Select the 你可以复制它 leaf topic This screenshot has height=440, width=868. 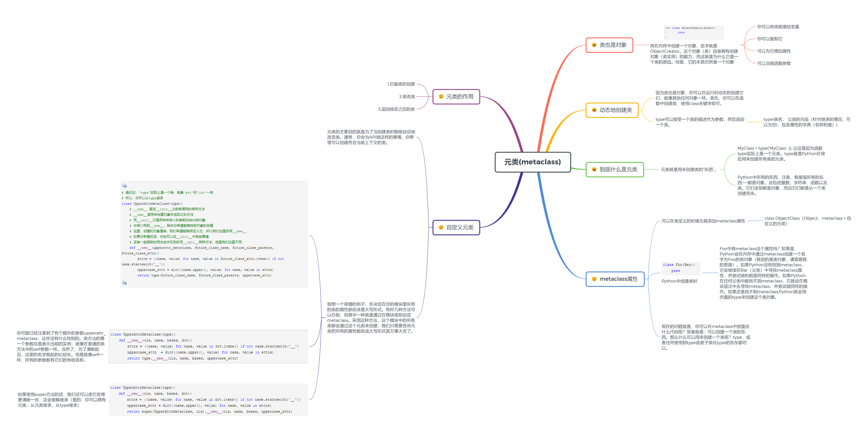770,39
